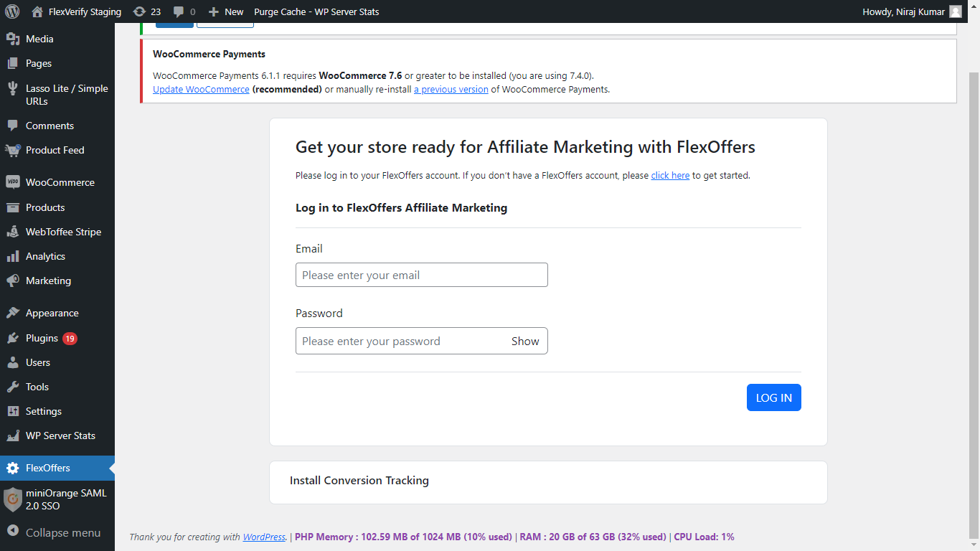Click the WooCommerce icon in sidebar
The height and width of the screenshot is (551, 980).
tap(13, 182)
